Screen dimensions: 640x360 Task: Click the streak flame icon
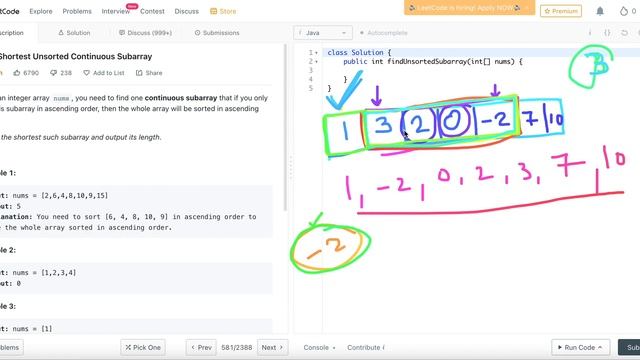tap(624, 11)
